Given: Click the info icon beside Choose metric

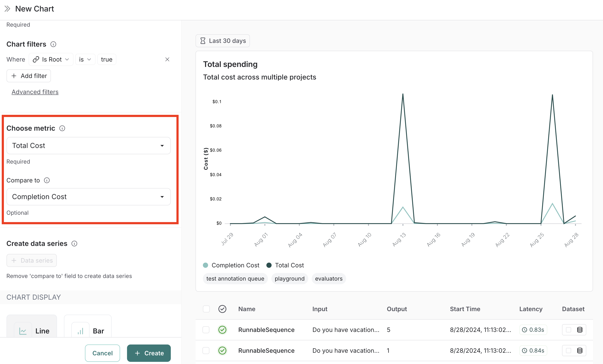Looking at the screenshot, I should (x=63, y=128).
